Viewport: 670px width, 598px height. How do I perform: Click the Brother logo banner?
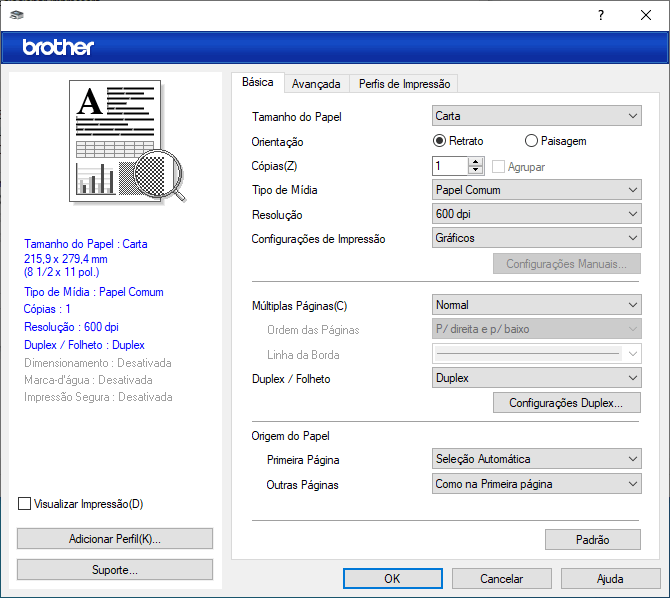click(335, 47)
